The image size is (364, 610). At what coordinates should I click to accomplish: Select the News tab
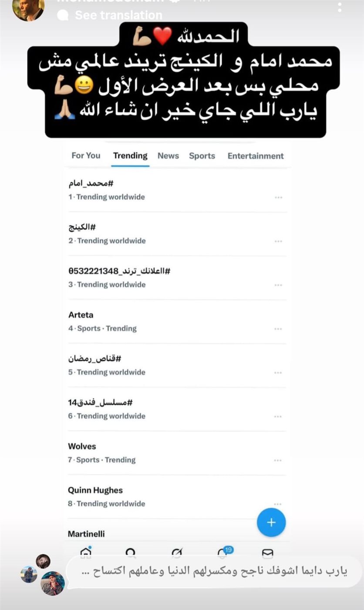tap(168, 156)
